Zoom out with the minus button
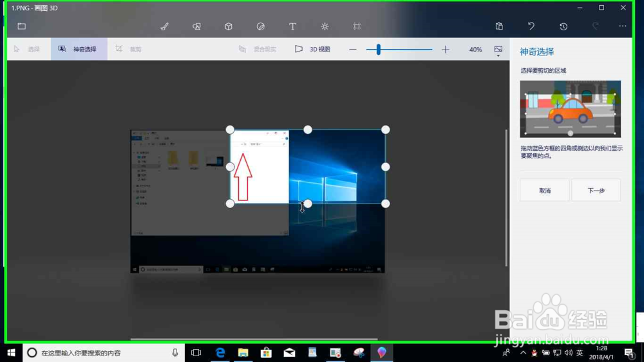644x362 pixels. pyautogui.click(x=353, y=50)
